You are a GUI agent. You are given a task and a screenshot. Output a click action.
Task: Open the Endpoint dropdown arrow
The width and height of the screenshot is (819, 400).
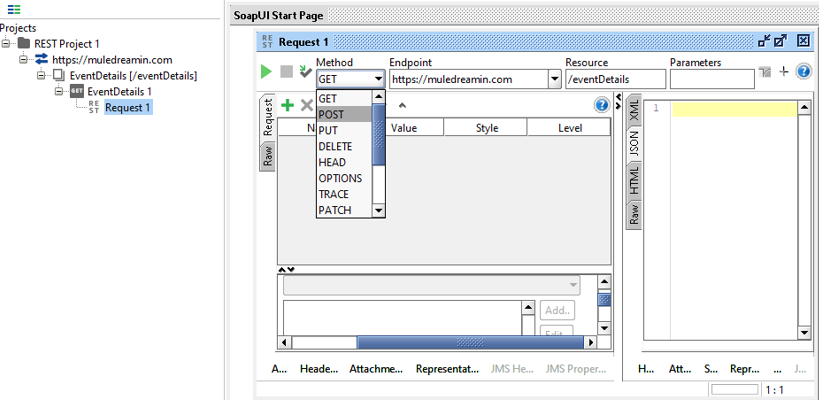[x=554, y=79]
